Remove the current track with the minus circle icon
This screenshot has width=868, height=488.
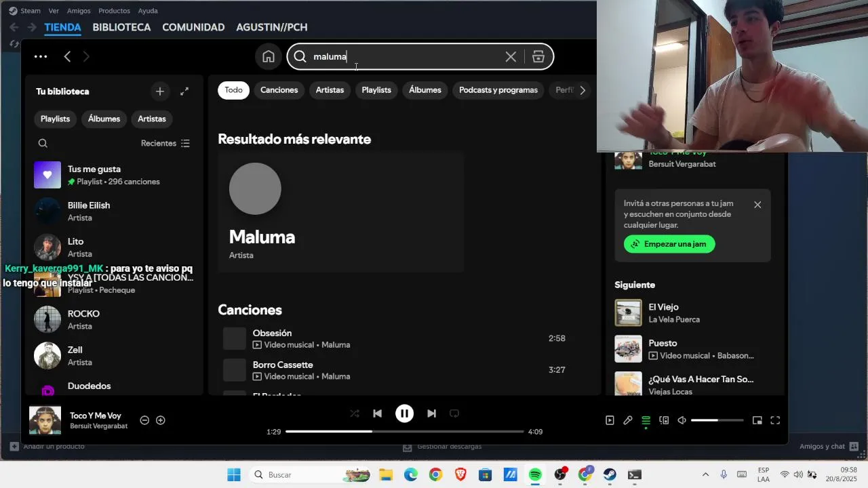tap(144, 420)
